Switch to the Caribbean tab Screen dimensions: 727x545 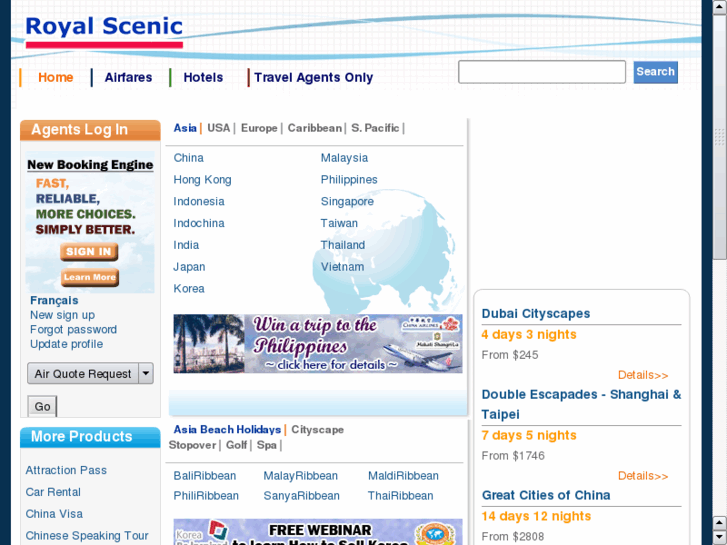pyautogui.click(x=314, y=128)
